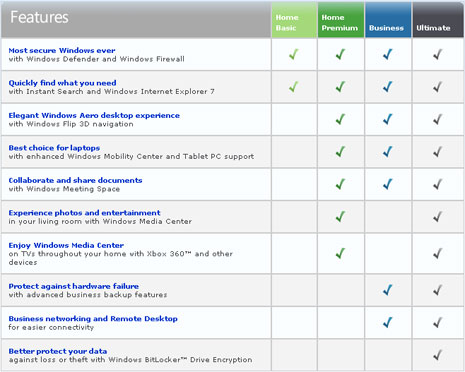Screen dimensions: 465x372
Task: Follow the Best choice for laptops link
Action: (x=54, y=148)
